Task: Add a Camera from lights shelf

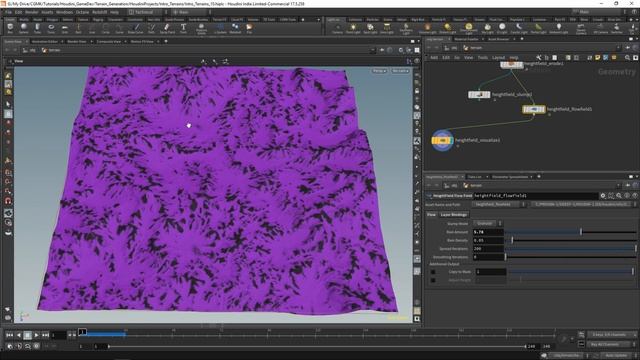Action: tap(337, 28)
